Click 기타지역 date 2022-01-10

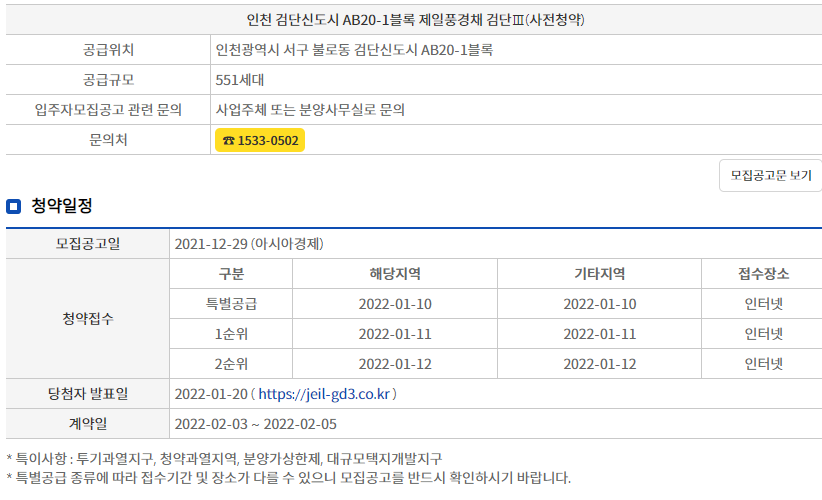click(x=600, y=304)
